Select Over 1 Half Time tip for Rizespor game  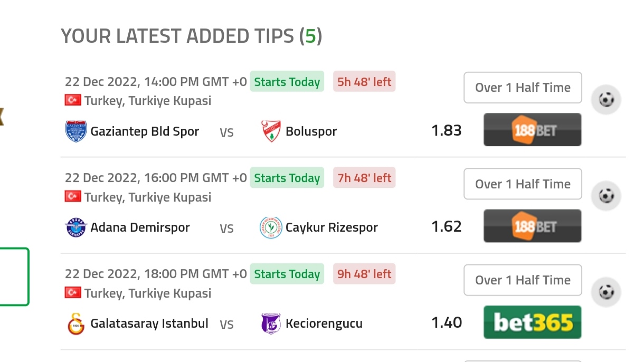coord(523,184)
